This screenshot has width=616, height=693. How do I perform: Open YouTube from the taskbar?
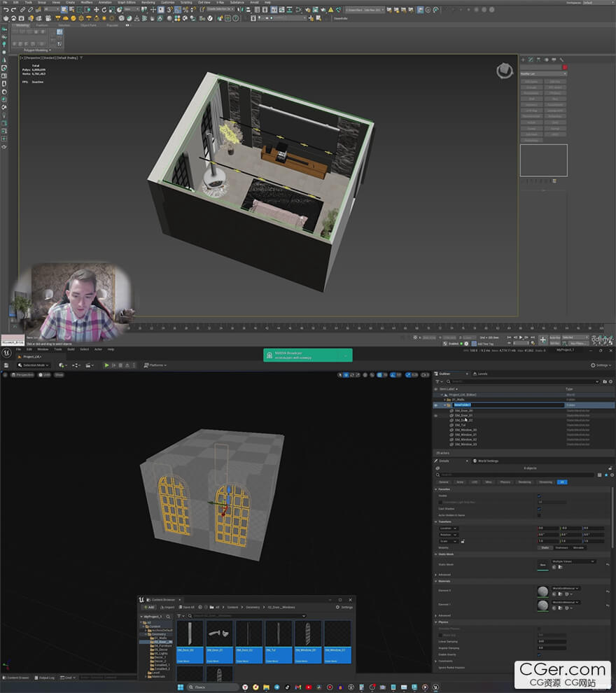click(309, 687)
